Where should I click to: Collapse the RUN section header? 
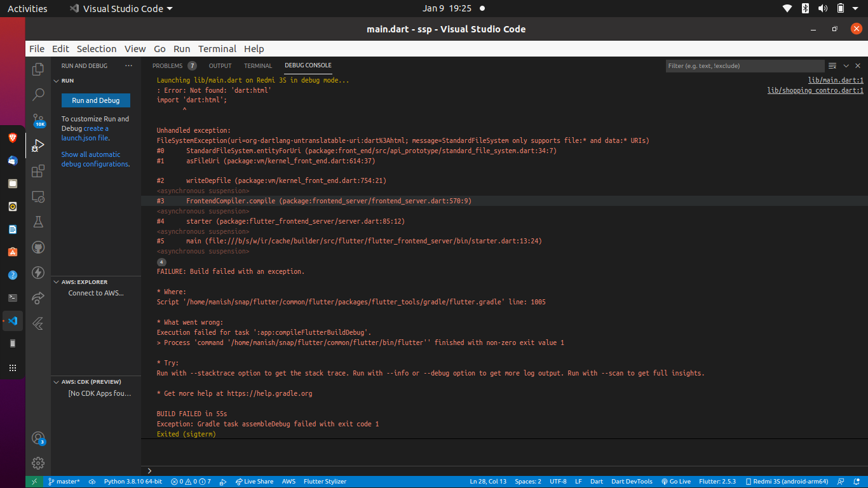coord(96,81)
